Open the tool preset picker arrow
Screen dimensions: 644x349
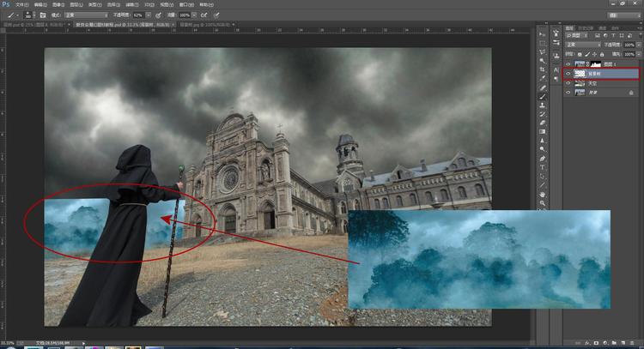click(17, 15)
